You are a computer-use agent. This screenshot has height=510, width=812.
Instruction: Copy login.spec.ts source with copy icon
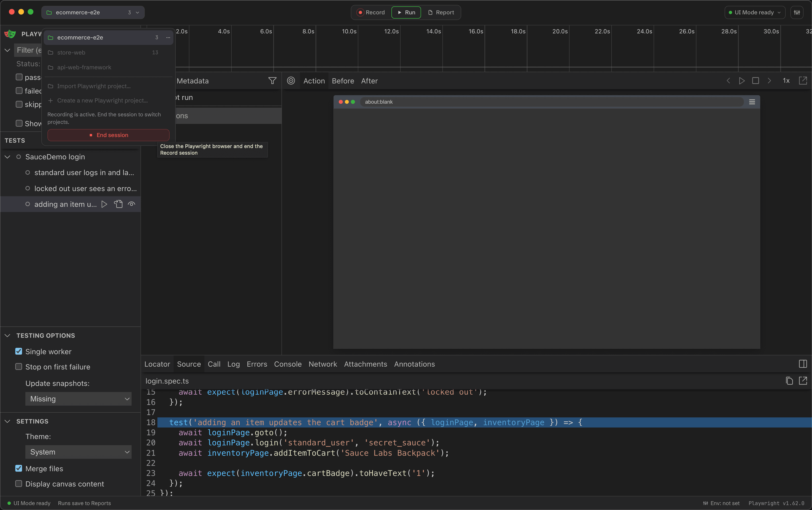(x=789, y=381)
